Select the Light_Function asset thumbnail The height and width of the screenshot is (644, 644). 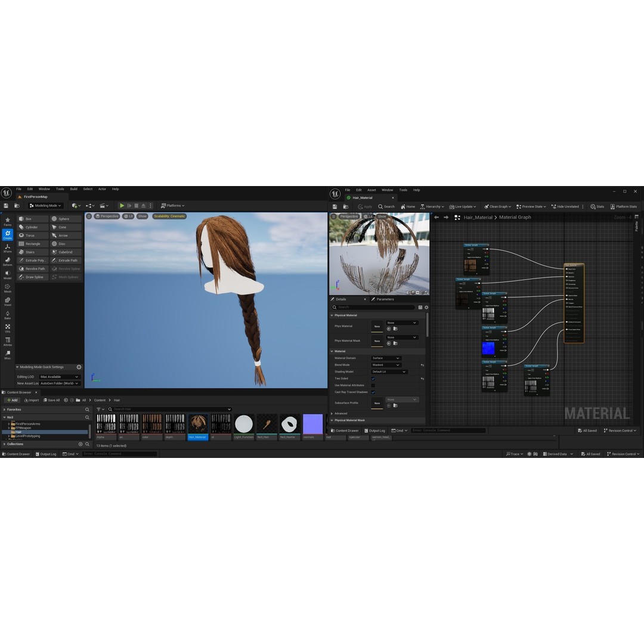pos(244,424)
